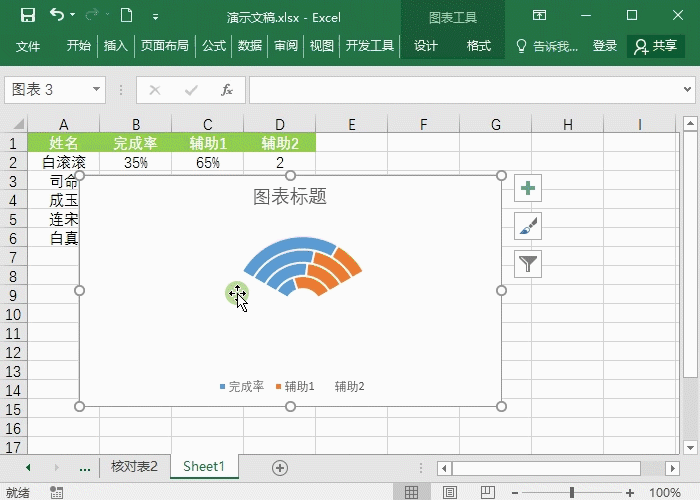700x500 pixels.
Task: Click the Redo arrow icon
Action: [x=92, y=15]
